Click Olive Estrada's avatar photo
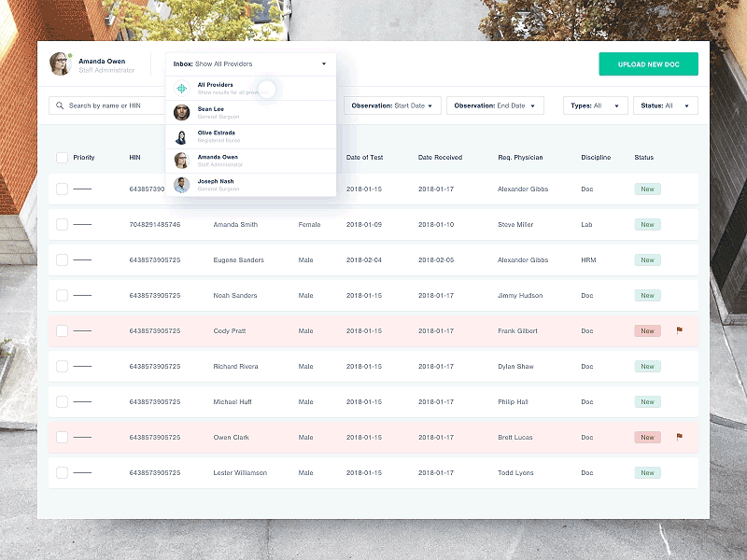Screen dimensions: 747x560 (180, 136)
